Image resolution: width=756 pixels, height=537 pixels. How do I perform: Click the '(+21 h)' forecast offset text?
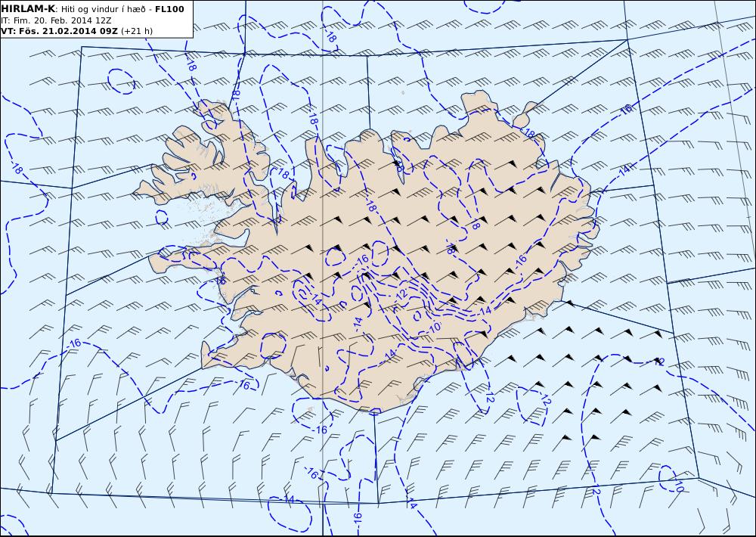136,31
